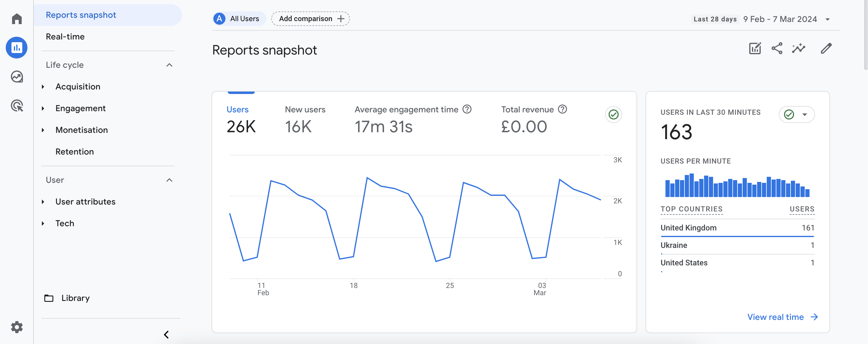Expand the Acquisition tree item
Image resolution: width=868 pixels, height=344 pixels.
(43, 87)
